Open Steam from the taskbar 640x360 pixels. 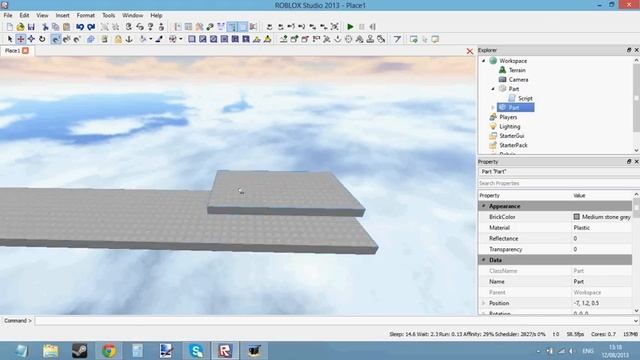pos(80,351)
